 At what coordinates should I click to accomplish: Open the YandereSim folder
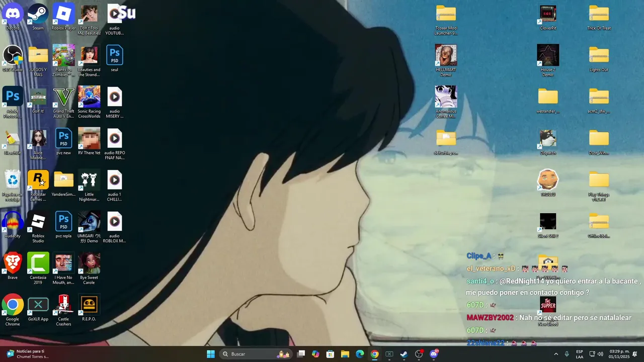click(x=63, y=184)
